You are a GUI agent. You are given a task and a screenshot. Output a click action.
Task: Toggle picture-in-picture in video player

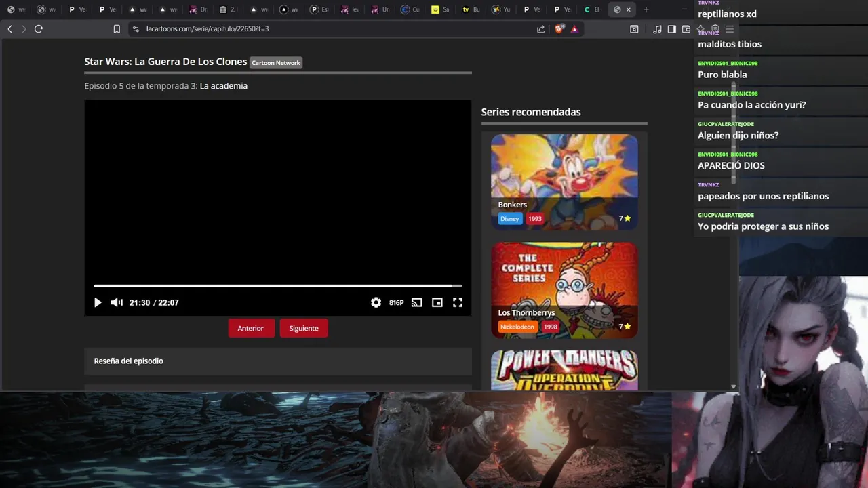pos(437,303)
